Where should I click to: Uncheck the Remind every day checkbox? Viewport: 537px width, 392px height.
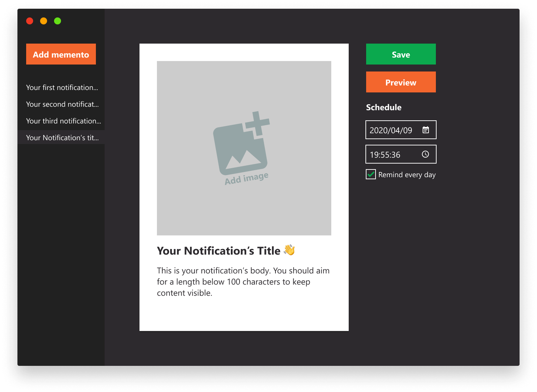pyautogui.click(x=371, y=174)
